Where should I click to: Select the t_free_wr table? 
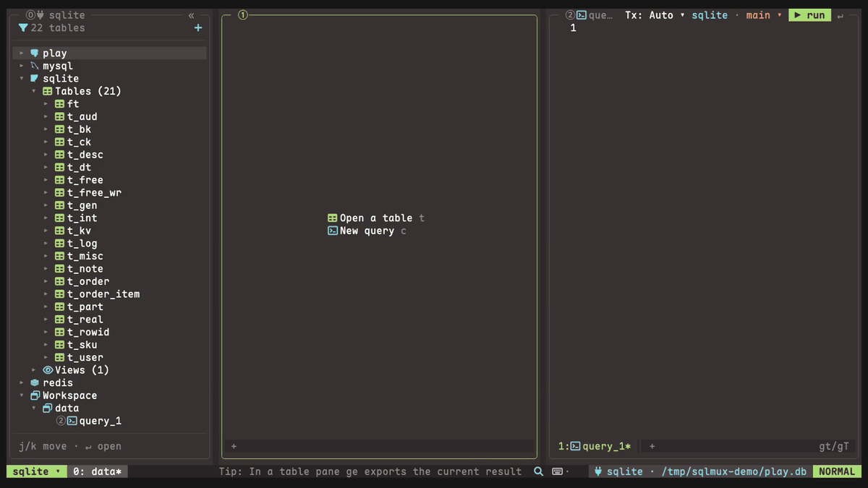pos(95,193)
